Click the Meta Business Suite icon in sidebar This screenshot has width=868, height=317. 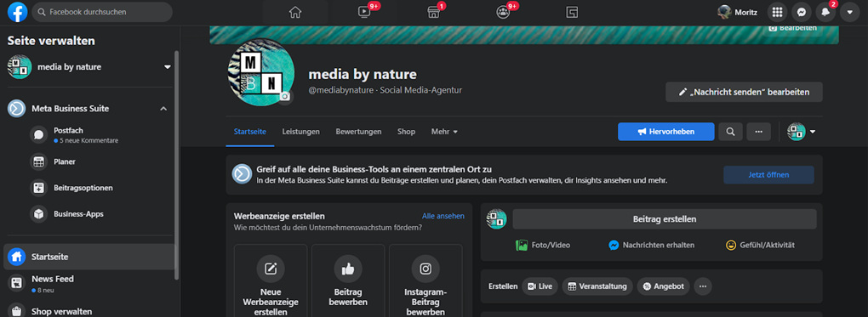pyautogui.click(x=17, y=109)
